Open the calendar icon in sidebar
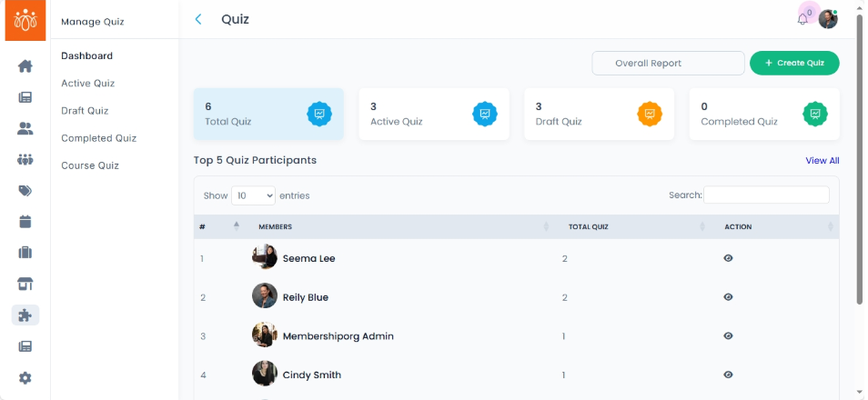 click(x=25, y=222)
